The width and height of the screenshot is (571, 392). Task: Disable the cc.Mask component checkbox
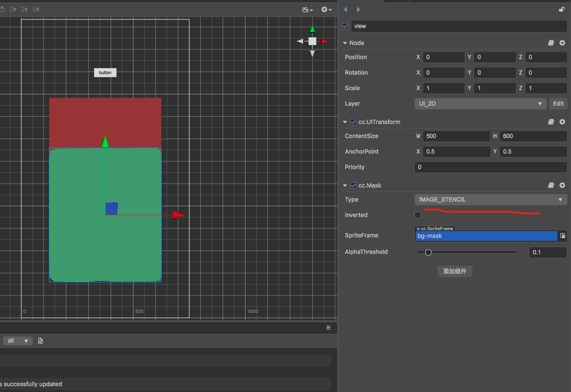[x=353, y=186]
